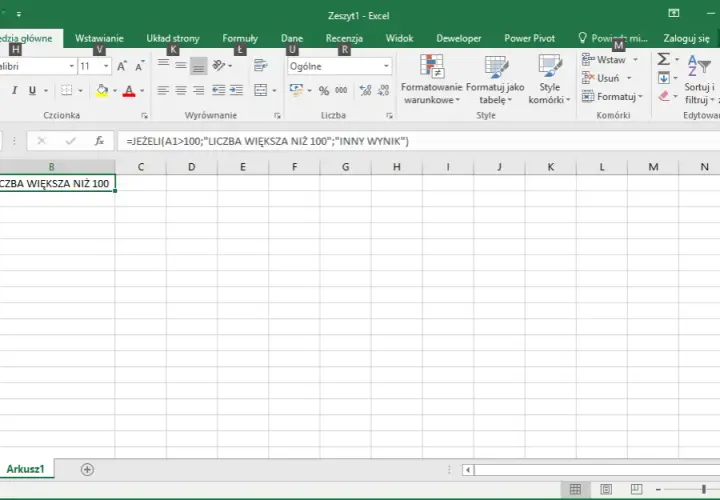This screenshot has height=500, width=720.
Task: Open the Deweloper tab
Action: [x=459, y=39]
